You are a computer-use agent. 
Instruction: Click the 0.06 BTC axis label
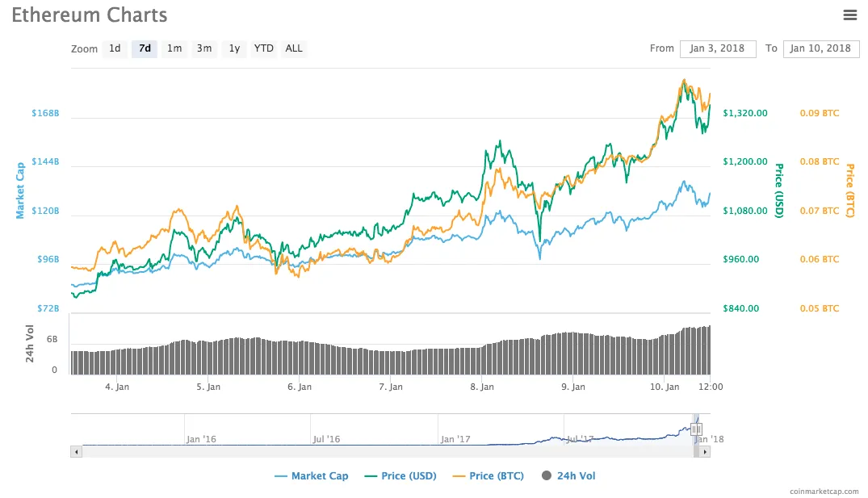tap(820, 259)
